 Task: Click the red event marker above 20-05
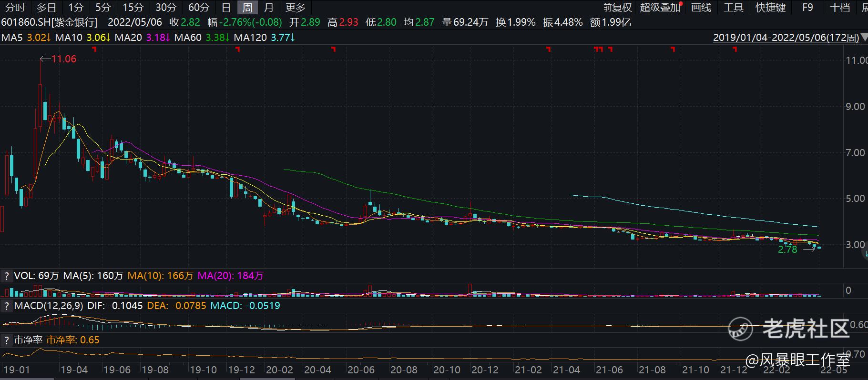coord(334,49)
